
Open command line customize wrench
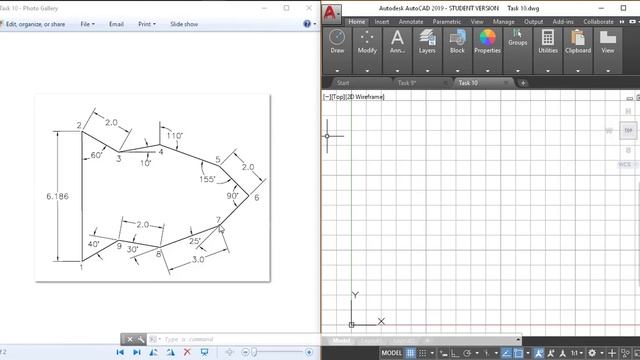point(140,339)
